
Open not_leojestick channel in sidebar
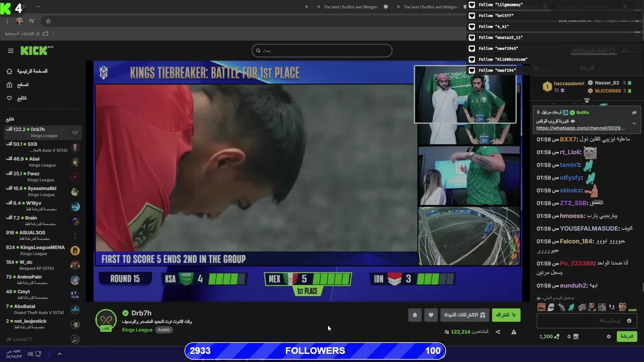pyautogui.click(x=43, y=324)
